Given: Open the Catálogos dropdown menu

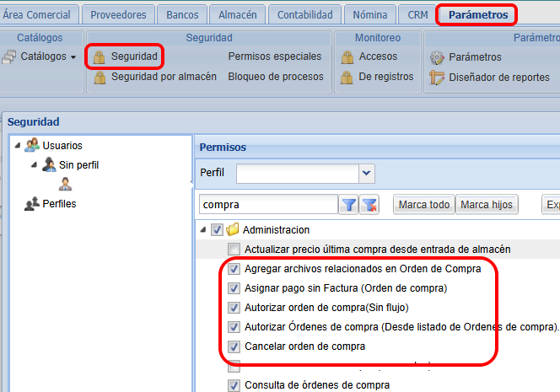Looking at the screenshot, I should pos(73,57).
